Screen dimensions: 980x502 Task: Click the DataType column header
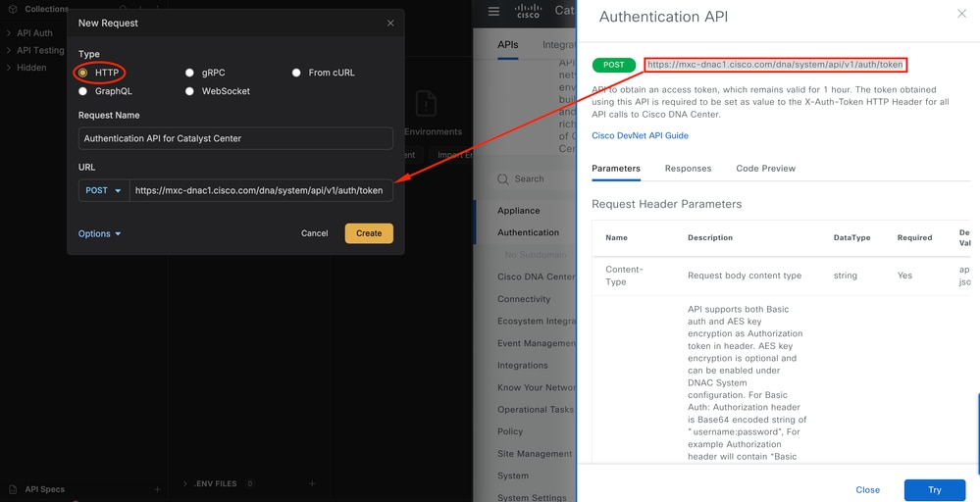pos(851,238)
